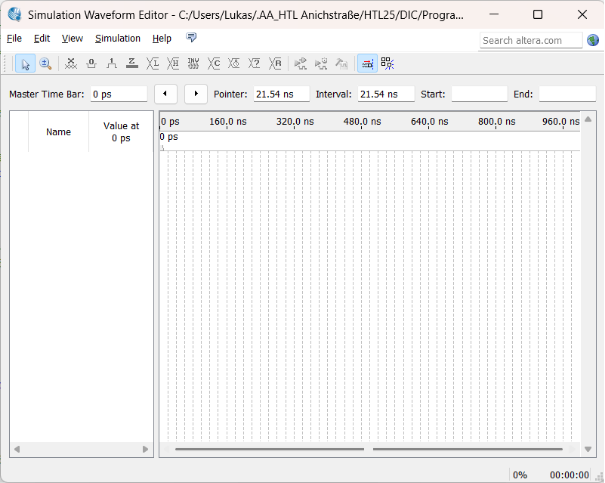Move time bar to next transition
605x483 pixels.
[196, 94]
